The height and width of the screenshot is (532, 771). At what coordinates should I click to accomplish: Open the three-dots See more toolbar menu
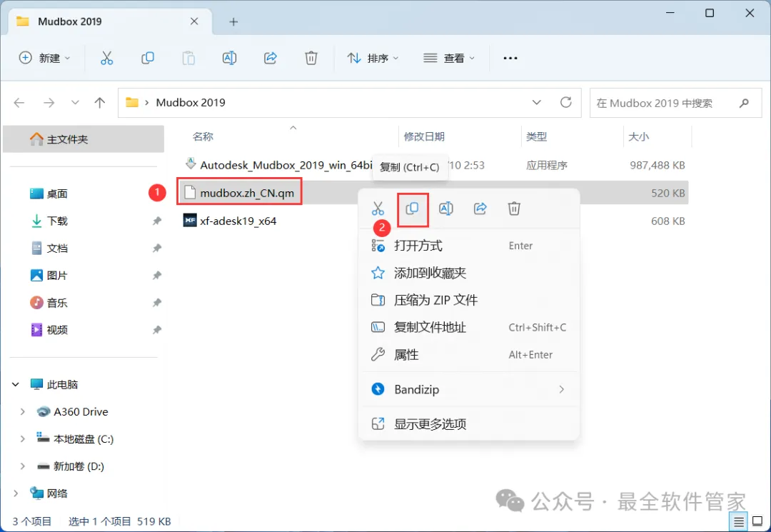tap(510, 58)
